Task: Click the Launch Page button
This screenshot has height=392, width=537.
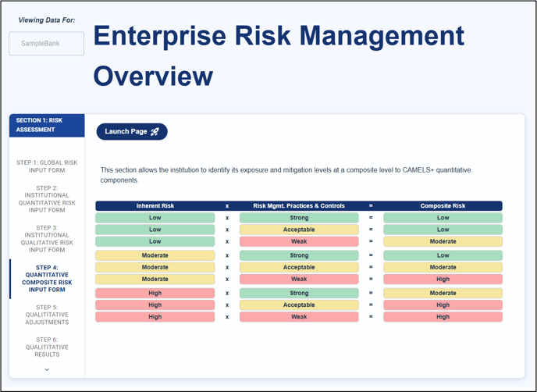Action: [132, 132]
